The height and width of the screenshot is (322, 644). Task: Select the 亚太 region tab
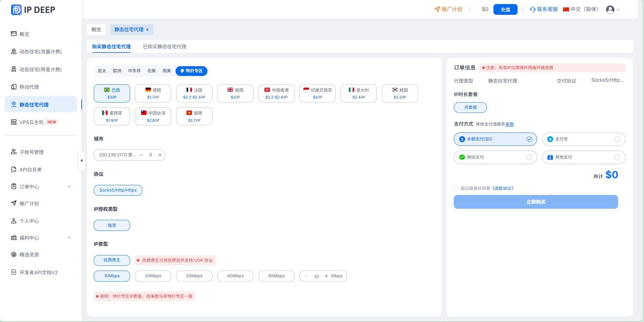pos(102,71)
